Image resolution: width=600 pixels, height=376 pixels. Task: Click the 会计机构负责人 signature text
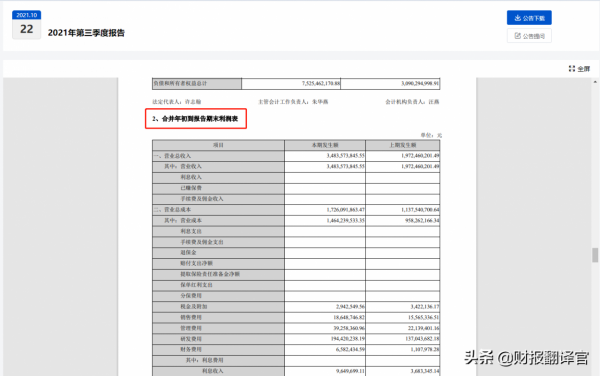coord(412,102)
